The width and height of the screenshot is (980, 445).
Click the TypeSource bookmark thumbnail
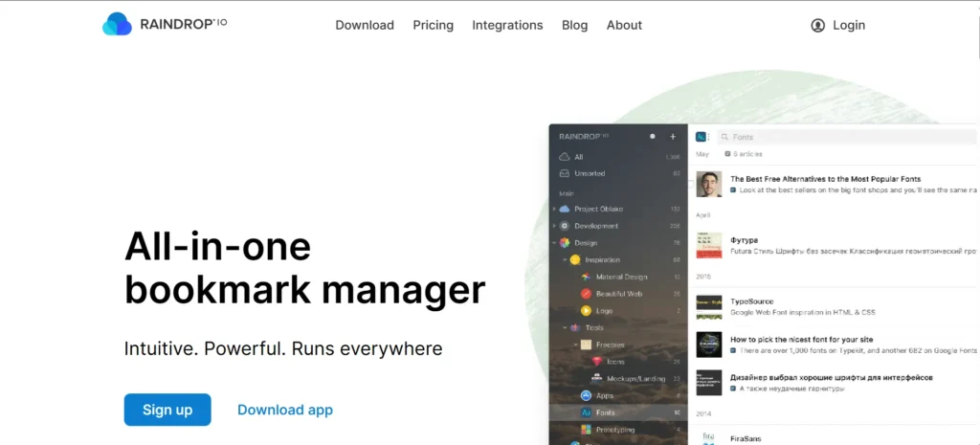709,307
